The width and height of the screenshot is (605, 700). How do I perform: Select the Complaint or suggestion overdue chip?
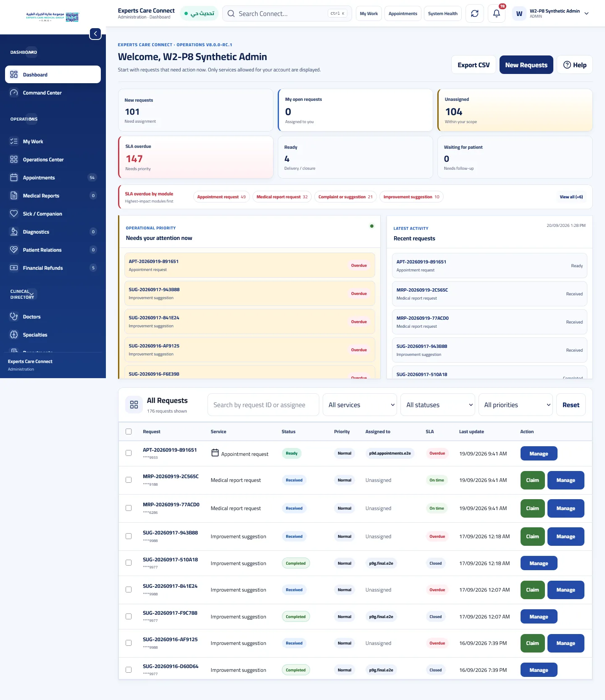345,197
